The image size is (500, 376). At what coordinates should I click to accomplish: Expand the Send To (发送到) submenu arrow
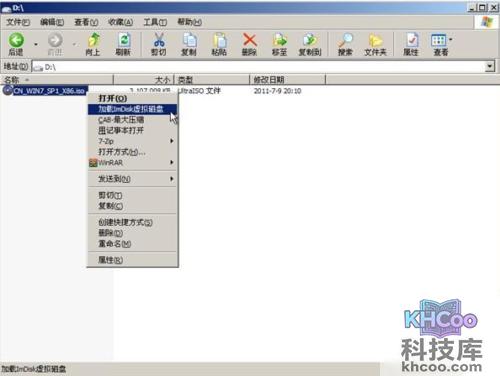point(171,179)
